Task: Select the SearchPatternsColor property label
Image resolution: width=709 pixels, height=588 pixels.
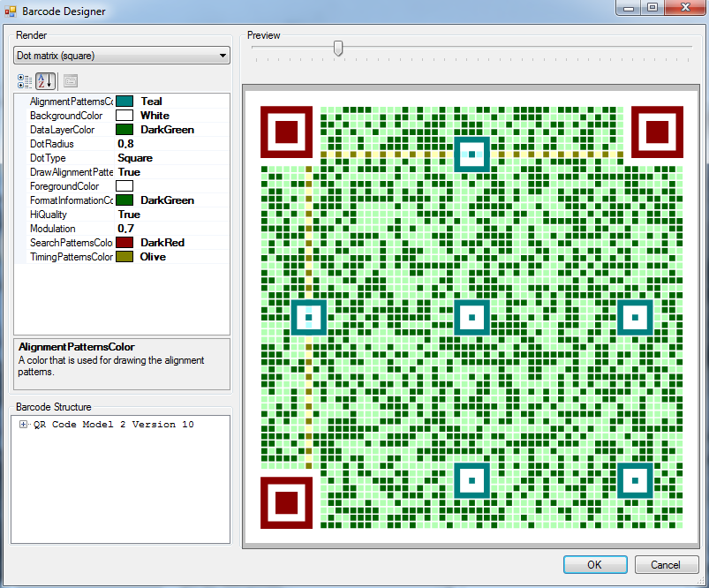Action: tap(72, 243)
